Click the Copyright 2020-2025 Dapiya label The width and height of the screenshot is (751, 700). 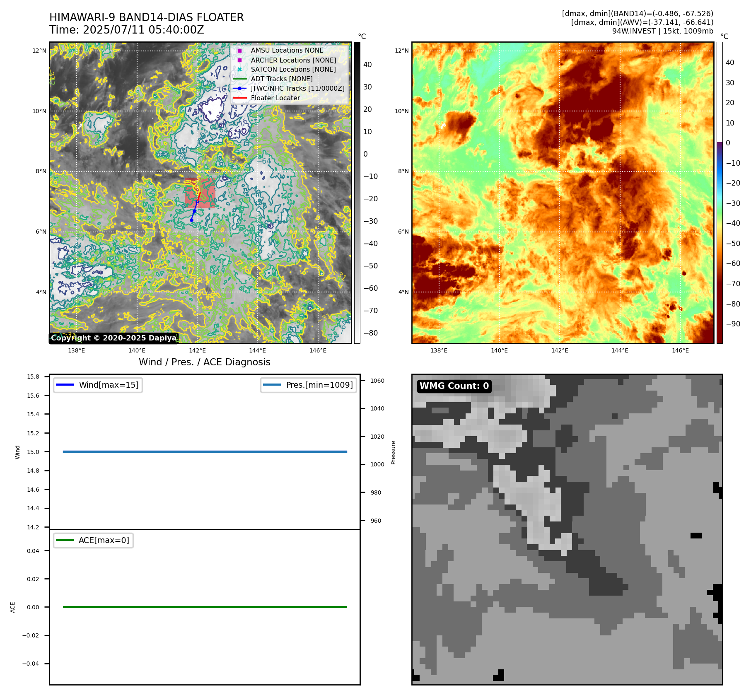(x=113, y=338)
